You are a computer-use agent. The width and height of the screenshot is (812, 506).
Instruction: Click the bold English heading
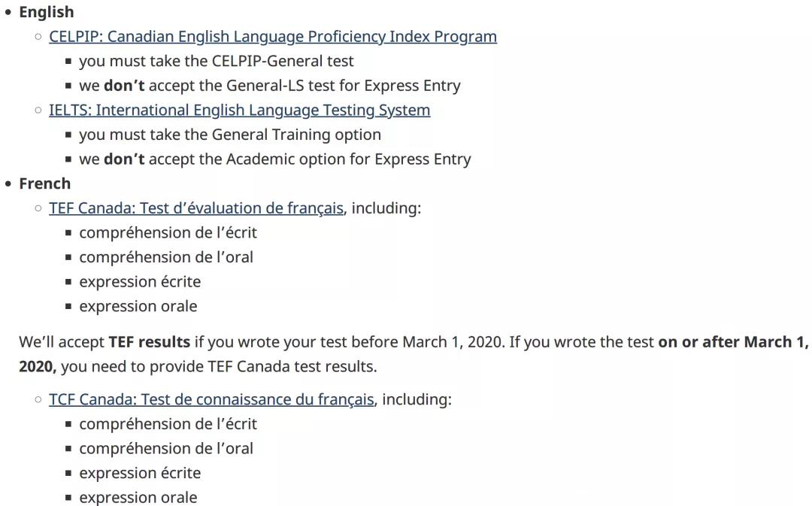point(47,12)
